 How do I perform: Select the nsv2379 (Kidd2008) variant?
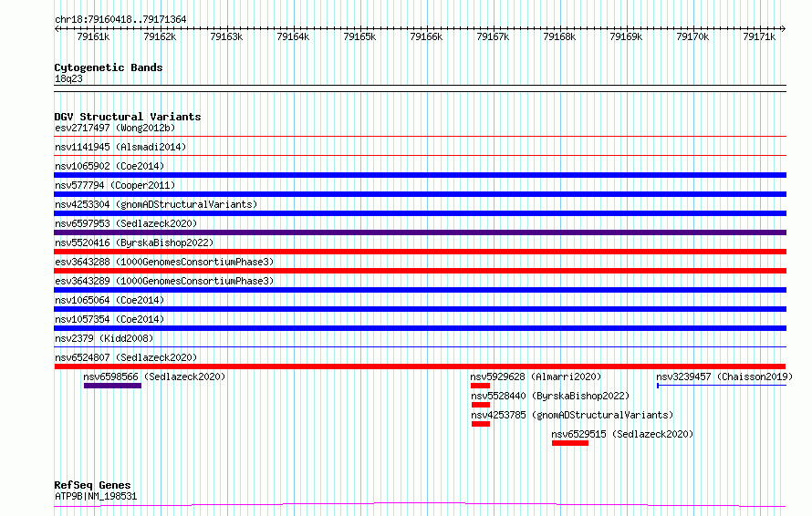click(104, 338)
